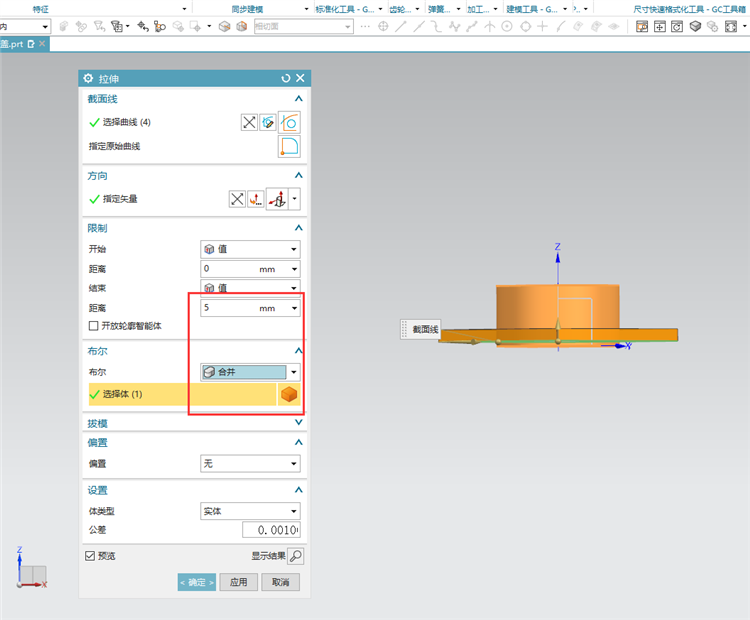Screen dimensions: 750x620
Task: Collapse the 截面线 section
Action: click(298, 99)
